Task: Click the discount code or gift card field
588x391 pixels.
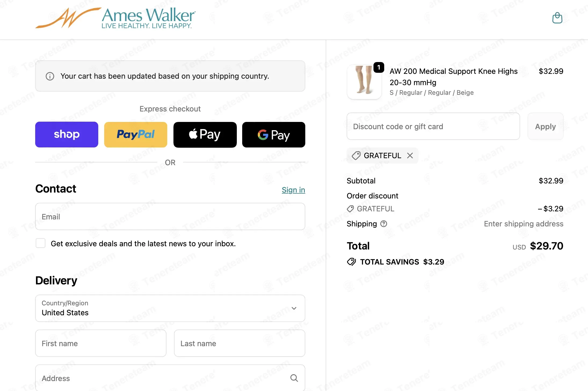Action: coord(433,126)
